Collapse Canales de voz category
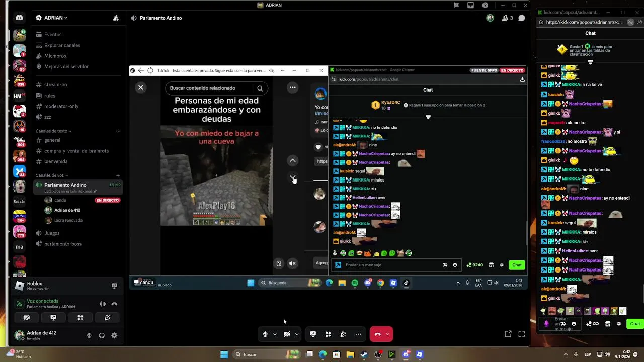The height and width of the screenshot is (362, 644). click(x=51, y=175)
